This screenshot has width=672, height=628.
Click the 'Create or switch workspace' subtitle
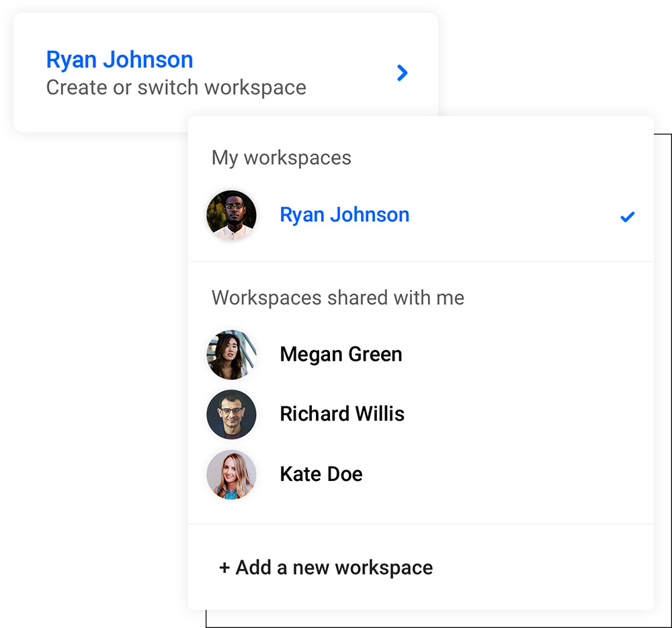click(176, 87)
